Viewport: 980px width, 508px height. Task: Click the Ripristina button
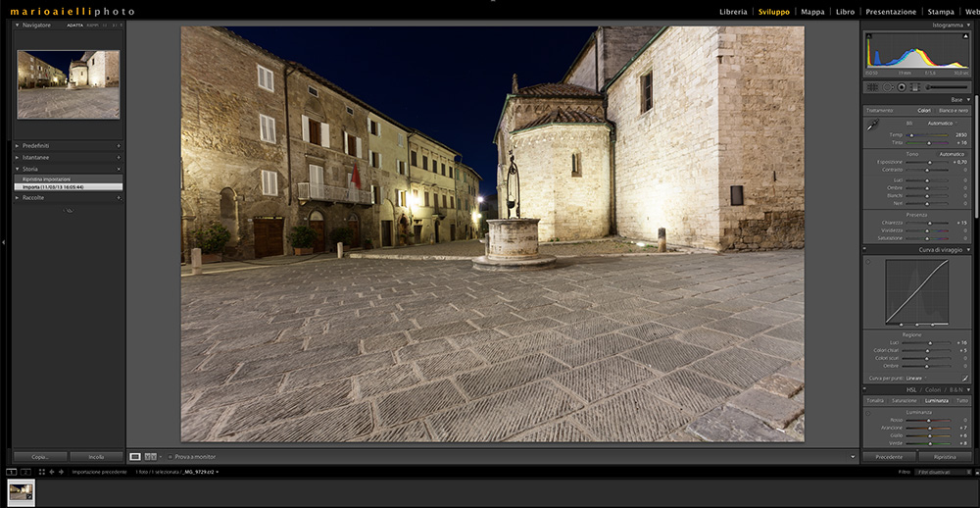(945, 457)
